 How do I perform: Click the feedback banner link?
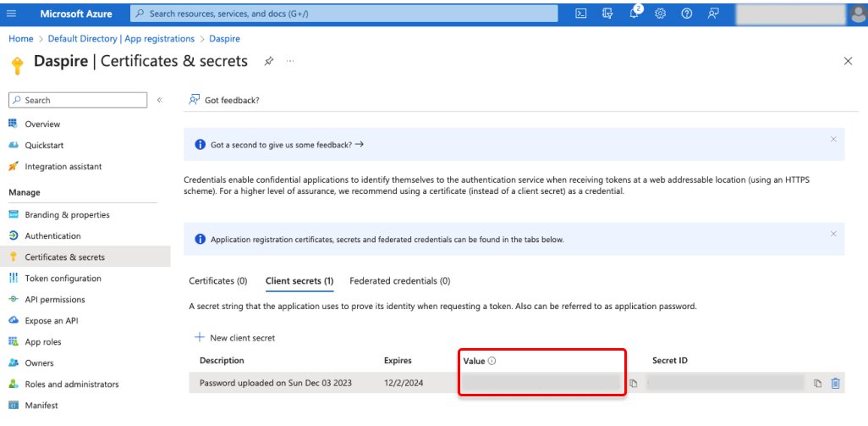pyautogui.click(x=287, y=145)
